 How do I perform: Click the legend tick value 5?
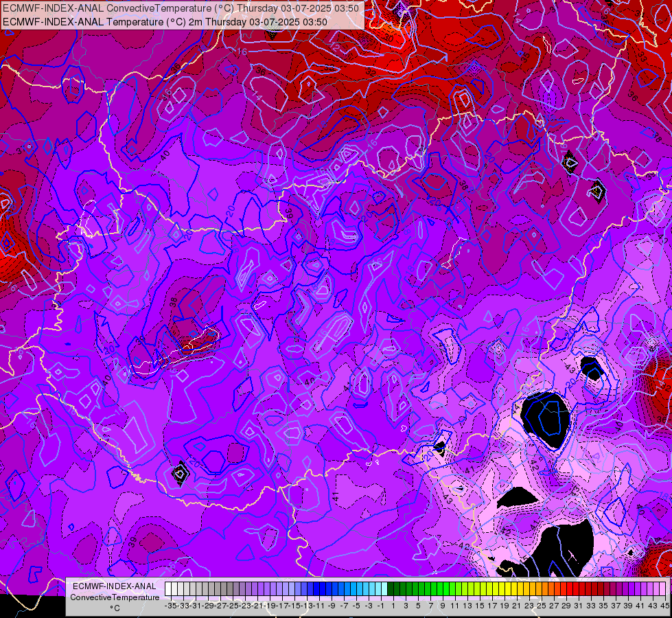pos(418,606)
